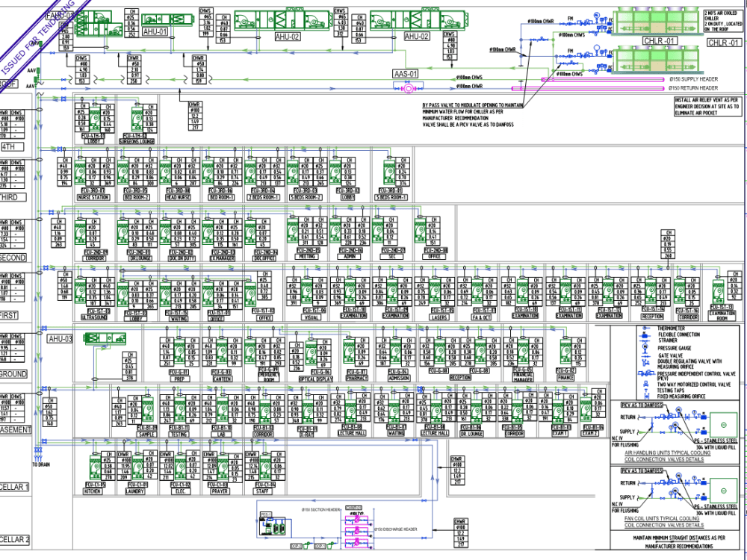This screenshot has width=747, height=560.
Task: Click the 'FINANCIAL MANAGER' room label
Action: (523, 377)
